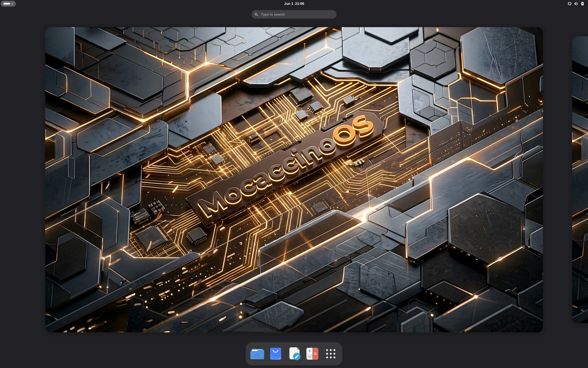
Task: Click the battery status icon
Action: [x=582, y=4]
